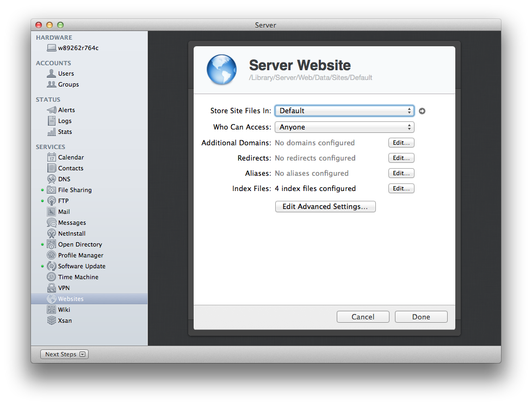Open the Users account icon
Image resolution: width=532 pixels, height=406 pixels.
[x=52, y=73]
